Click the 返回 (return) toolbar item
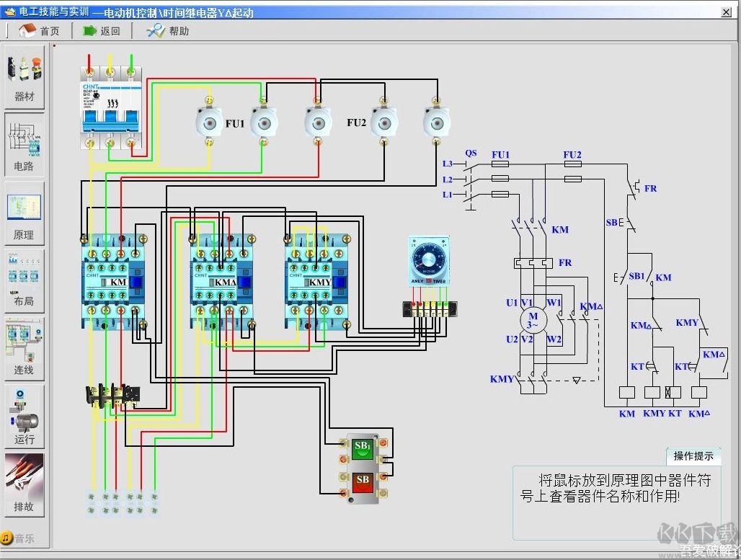The width and height of the screenshot is (741, 560). pos(102,30)
